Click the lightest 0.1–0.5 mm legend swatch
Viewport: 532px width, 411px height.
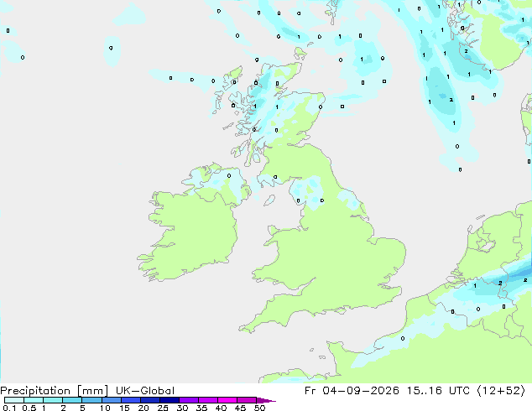coord(14,400)
